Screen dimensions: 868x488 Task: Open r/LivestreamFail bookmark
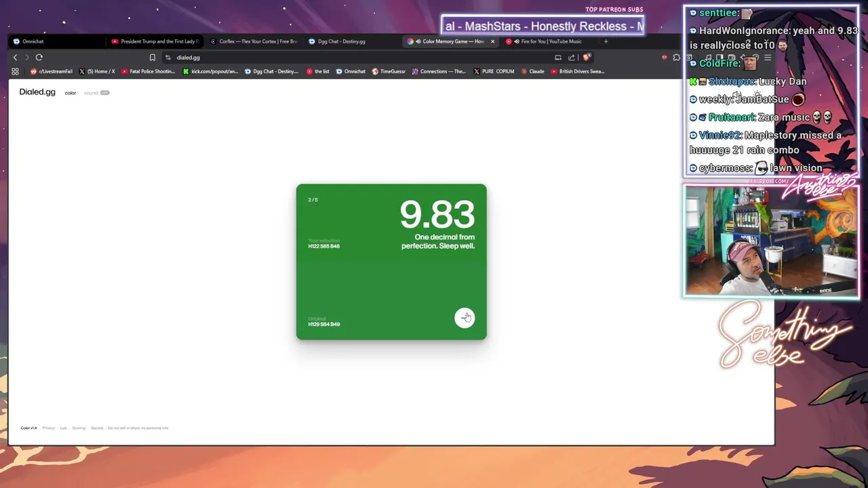tap(52, 71)
